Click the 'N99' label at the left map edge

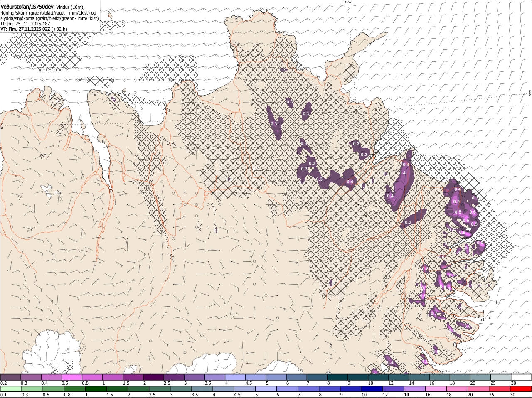pos(2,125)
